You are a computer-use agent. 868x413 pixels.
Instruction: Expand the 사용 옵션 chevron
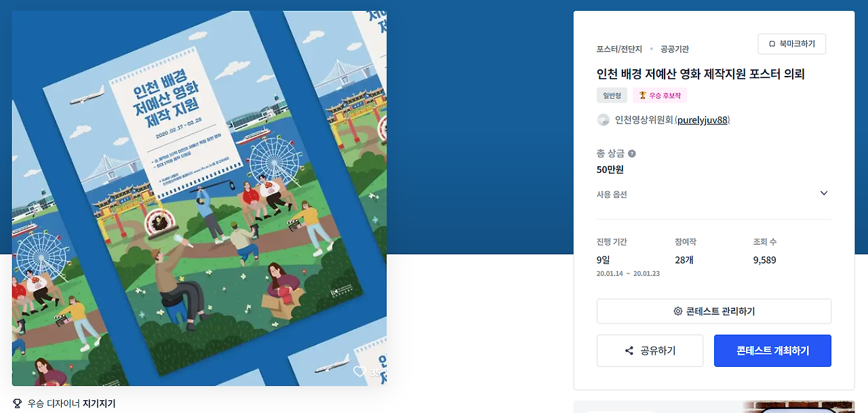[x=824, y=193]
